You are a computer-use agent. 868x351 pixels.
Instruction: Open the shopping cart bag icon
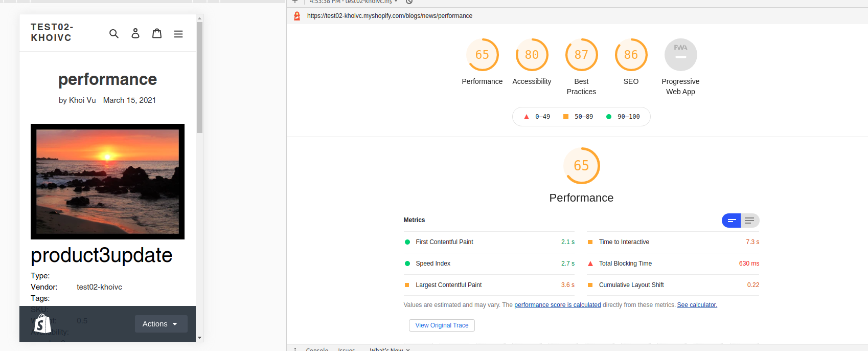157,34
